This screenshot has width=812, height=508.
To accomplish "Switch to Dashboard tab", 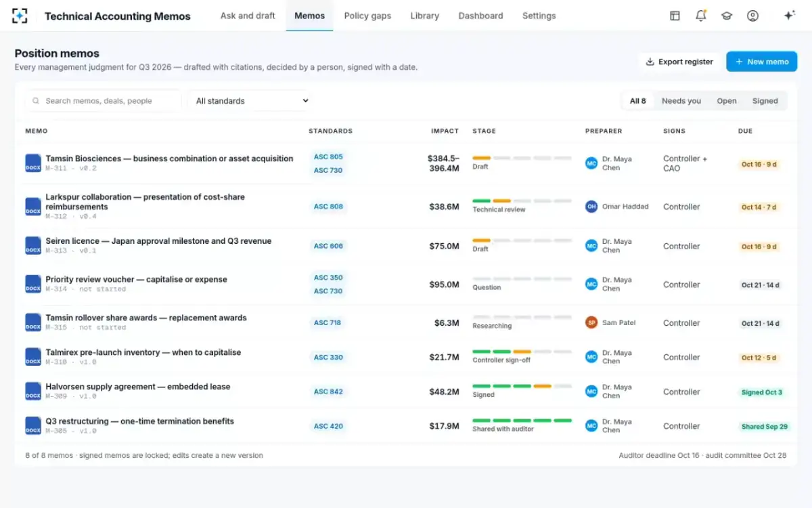I will (480, 16).
